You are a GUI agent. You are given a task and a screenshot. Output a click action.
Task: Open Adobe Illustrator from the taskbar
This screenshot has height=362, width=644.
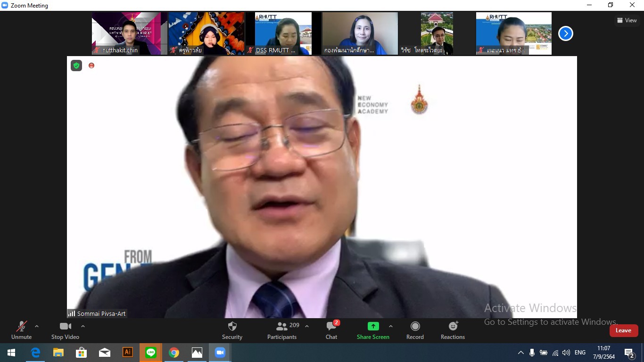tap(127, 353)
